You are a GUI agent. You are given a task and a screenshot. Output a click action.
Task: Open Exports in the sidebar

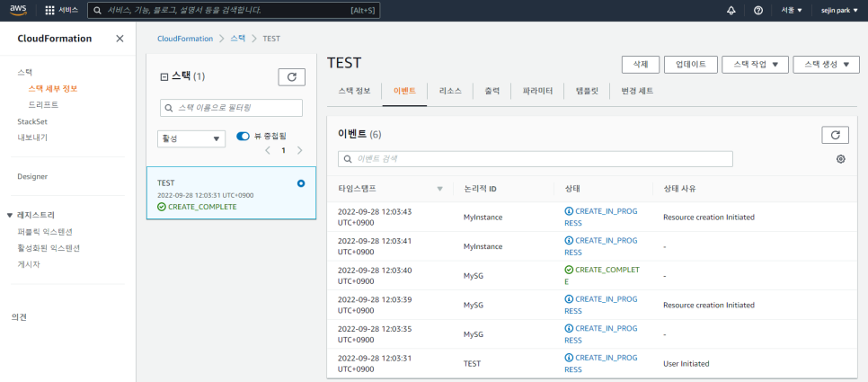(32, 138)
